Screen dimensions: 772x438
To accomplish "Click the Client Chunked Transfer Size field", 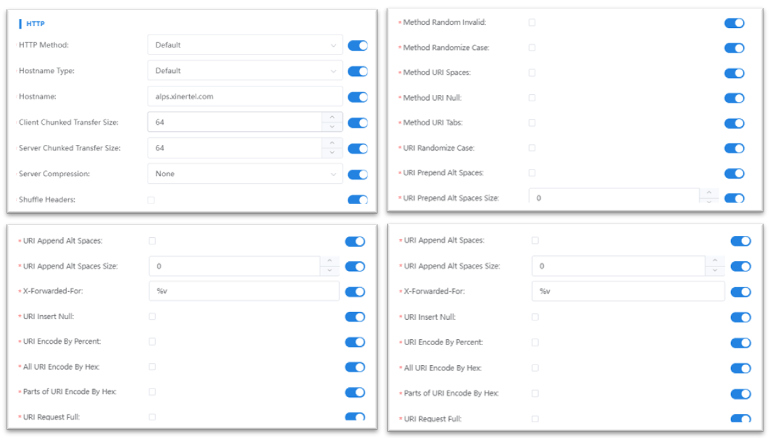I will pos(234,122).
